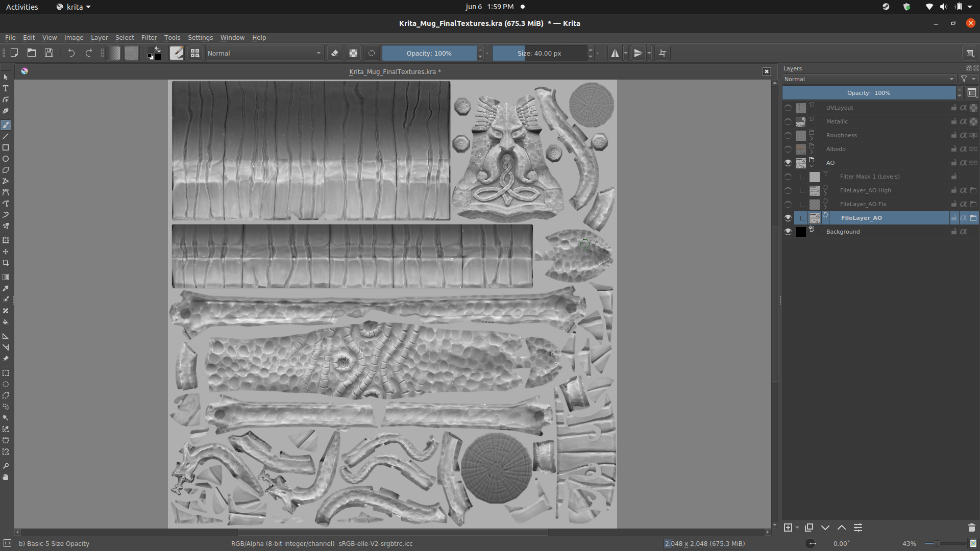980x551 pixels.
Task: Open the Layers panel blending mode dropdown
Action: point(869,79)
